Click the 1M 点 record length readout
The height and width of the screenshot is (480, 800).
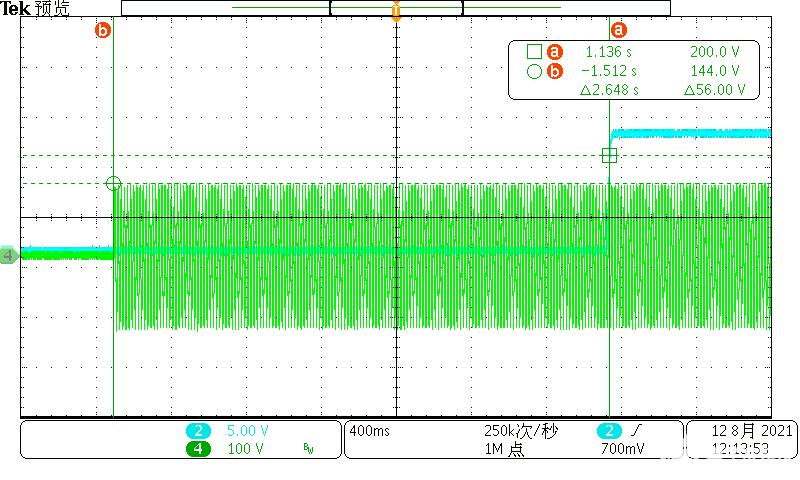504,449
